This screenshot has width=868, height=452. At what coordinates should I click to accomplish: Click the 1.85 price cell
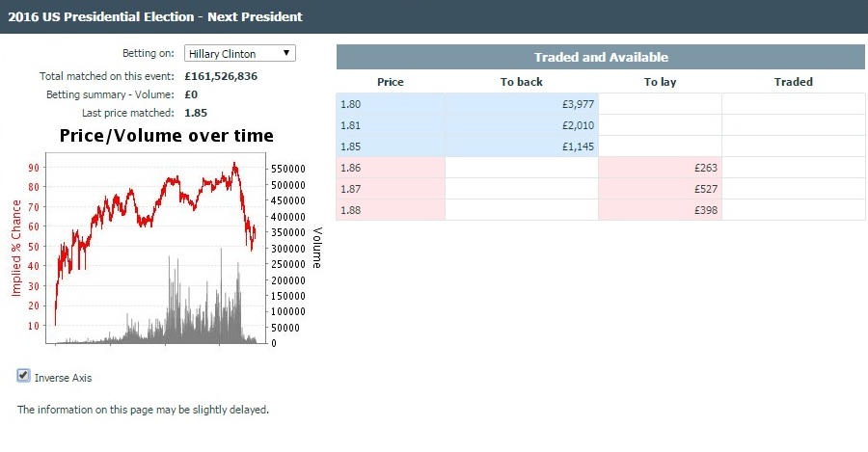(x=391, y=146)
